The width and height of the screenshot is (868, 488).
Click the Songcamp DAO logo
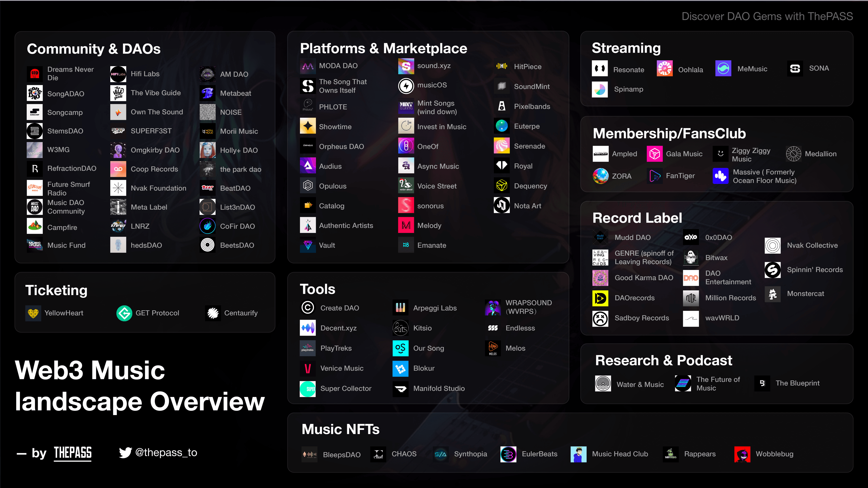point(34,112)
